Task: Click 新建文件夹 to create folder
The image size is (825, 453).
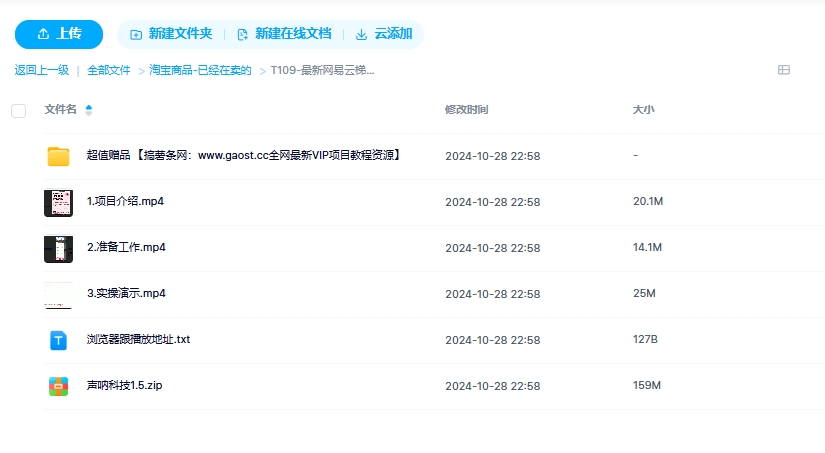Action: coord(171,34)
